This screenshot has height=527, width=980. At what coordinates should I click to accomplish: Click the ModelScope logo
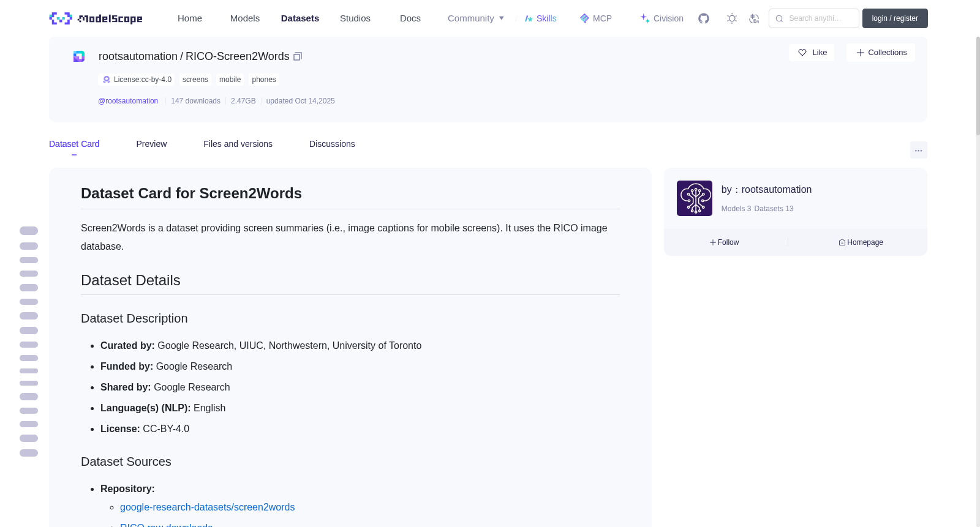(x=96, y=18)
